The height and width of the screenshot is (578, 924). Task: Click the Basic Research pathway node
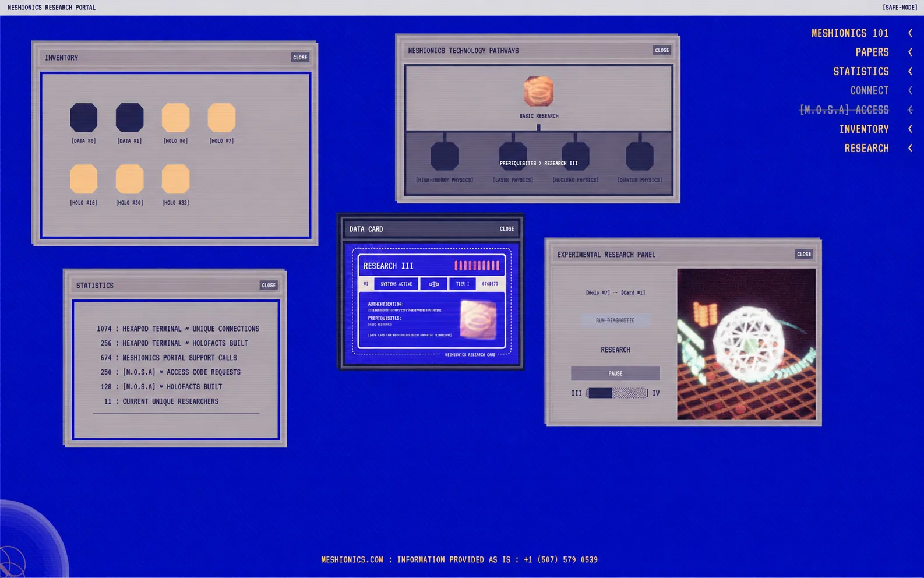pos(538,91)
